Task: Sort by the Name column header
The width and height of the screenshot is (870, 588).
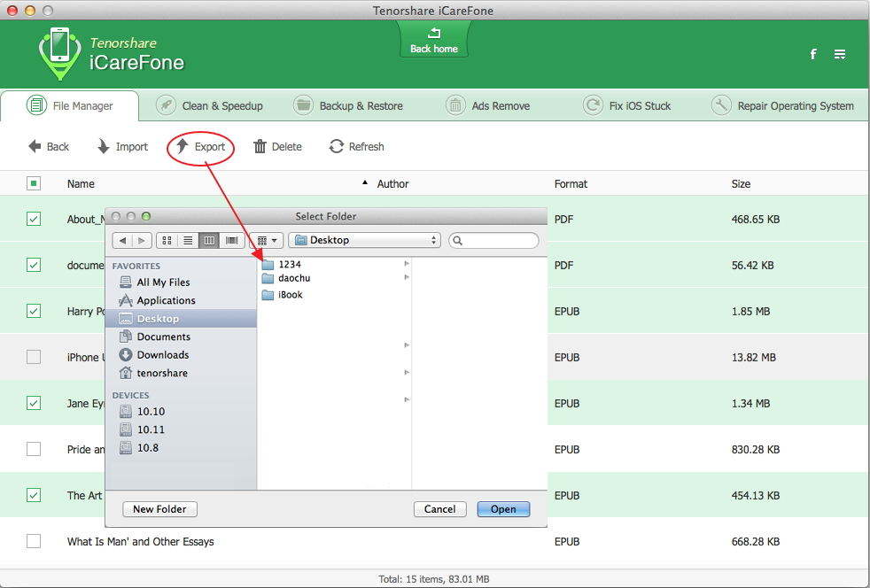Action: pos(81,183)
